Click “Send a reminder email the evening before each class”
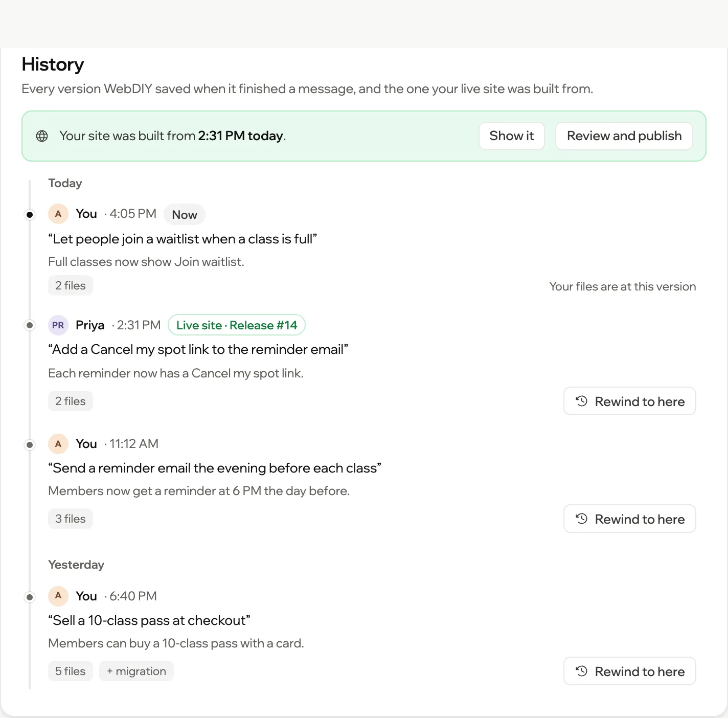The height and width of the screenshot is (718, 728). pos(215,468)
